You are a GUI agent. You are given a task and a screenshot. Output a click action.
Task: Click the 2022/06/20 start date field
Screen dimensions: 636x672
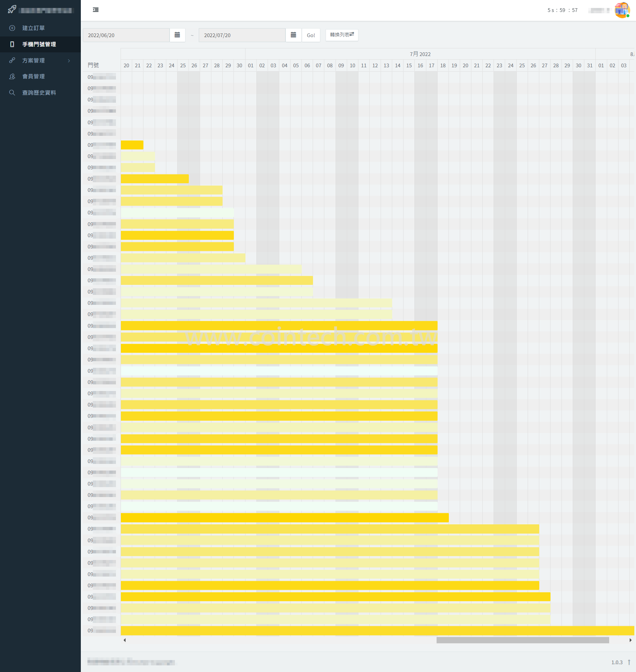126,35
